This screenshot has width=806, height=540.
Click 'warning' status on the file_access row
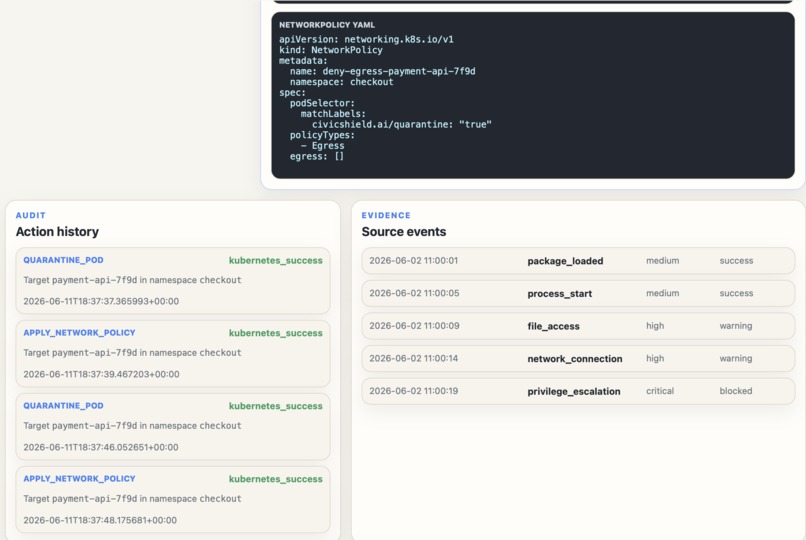pos(736,326)
